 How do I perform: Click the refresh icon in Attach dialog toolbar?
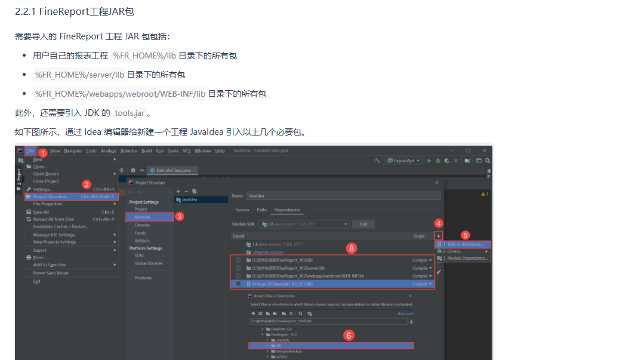tap(300, 313)
